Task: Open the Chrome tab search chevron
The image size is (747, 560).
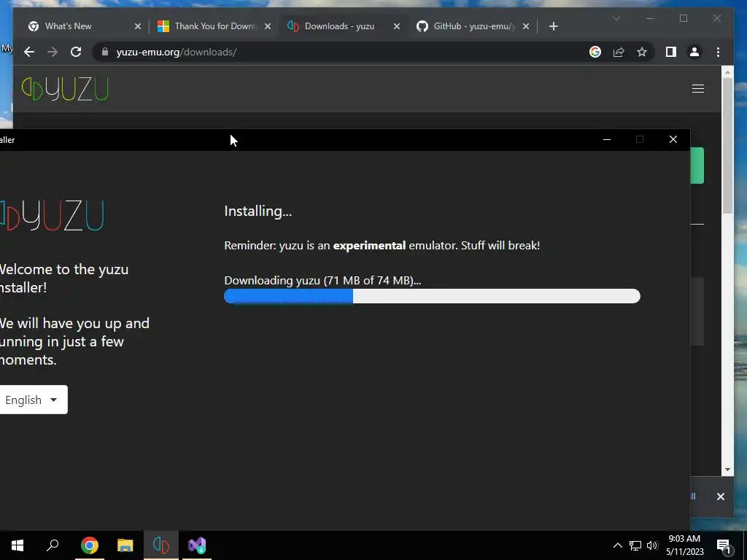Action: (x=616, y=18)
